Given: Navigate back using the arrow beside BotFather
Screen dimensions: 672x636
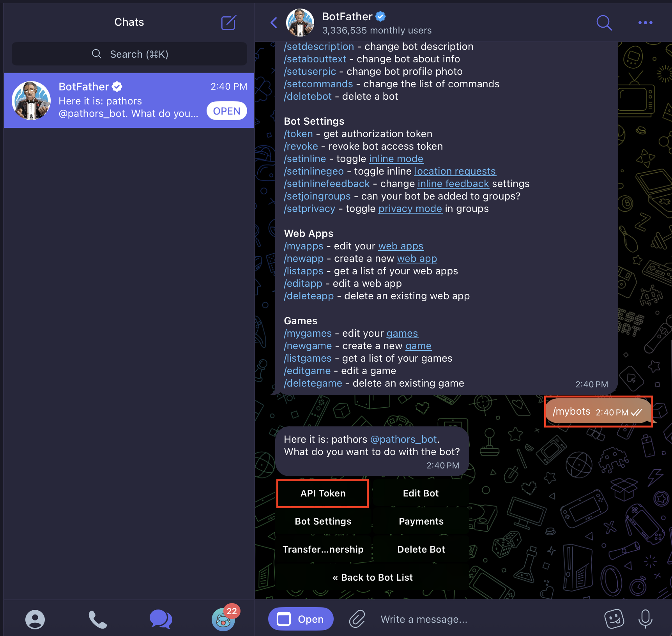Looking at the screenshot, I should (x=273, y=23).
